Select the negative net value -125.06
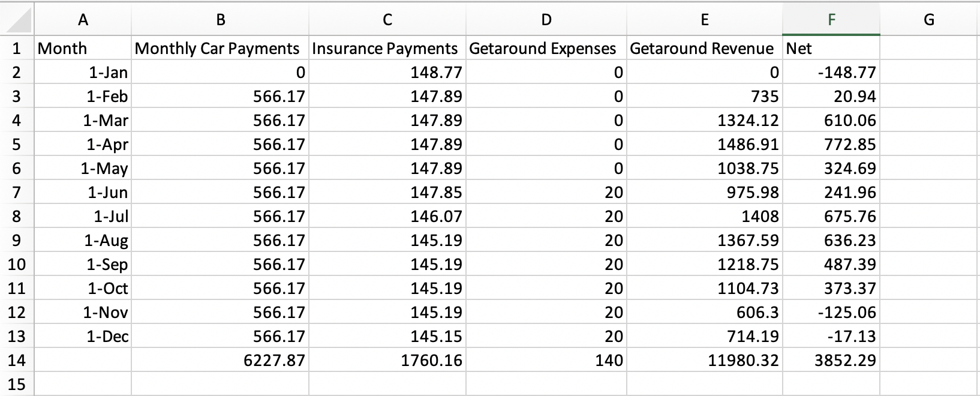Image resolution: width=980 pixels, height=396 pixels. tap(831, 312)
